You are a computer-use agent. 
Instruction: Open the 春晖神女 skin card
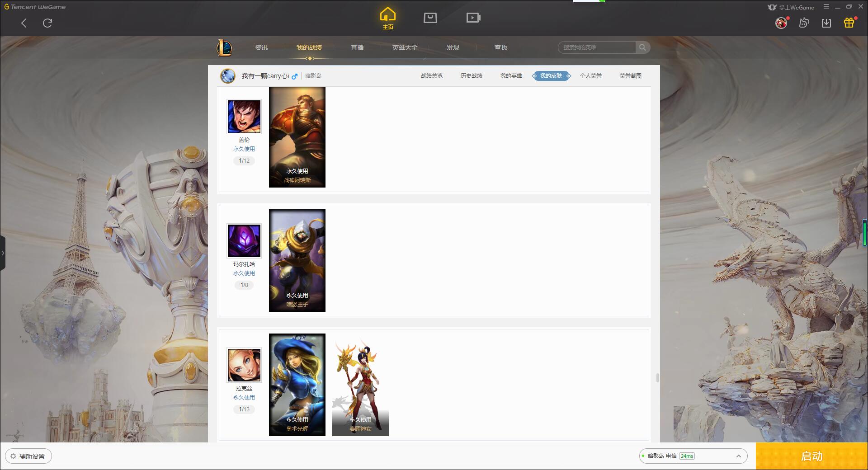360,385
